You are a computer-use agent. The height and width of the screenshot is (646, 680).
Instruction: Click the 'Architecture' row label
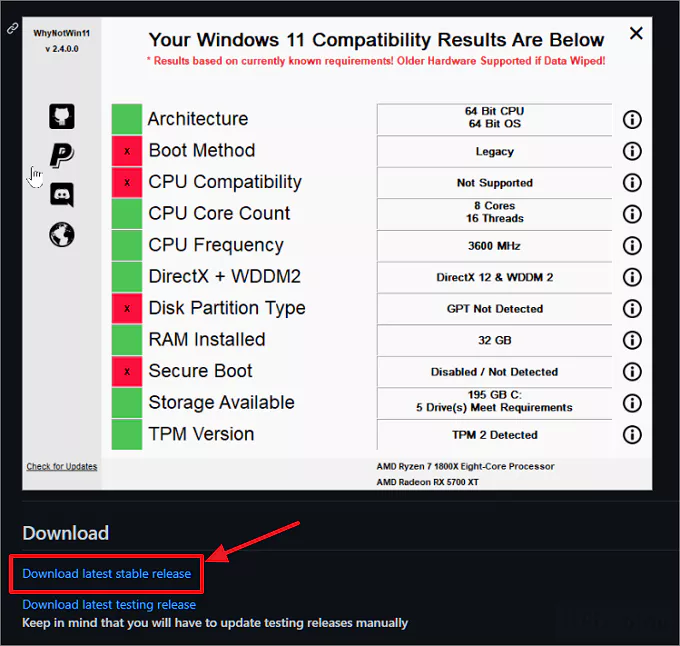(x=198, y=119)
